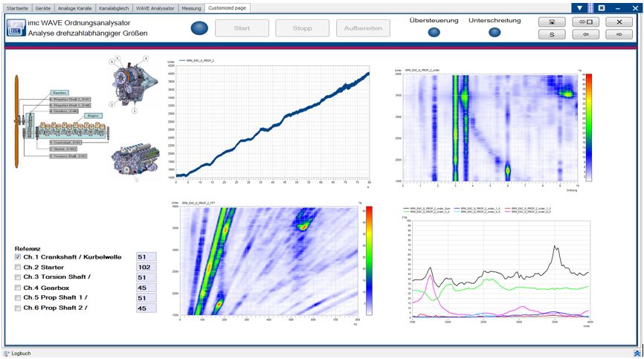Switch to the WAVE Analysator tab
644x359 pixels.
(155, 7)
